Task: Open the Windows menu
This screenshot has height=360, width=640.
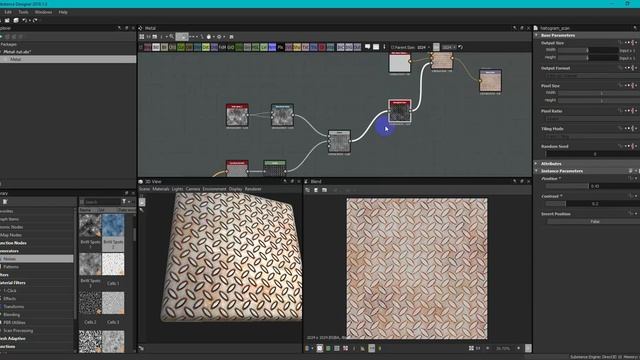Action: pos(43,12)
